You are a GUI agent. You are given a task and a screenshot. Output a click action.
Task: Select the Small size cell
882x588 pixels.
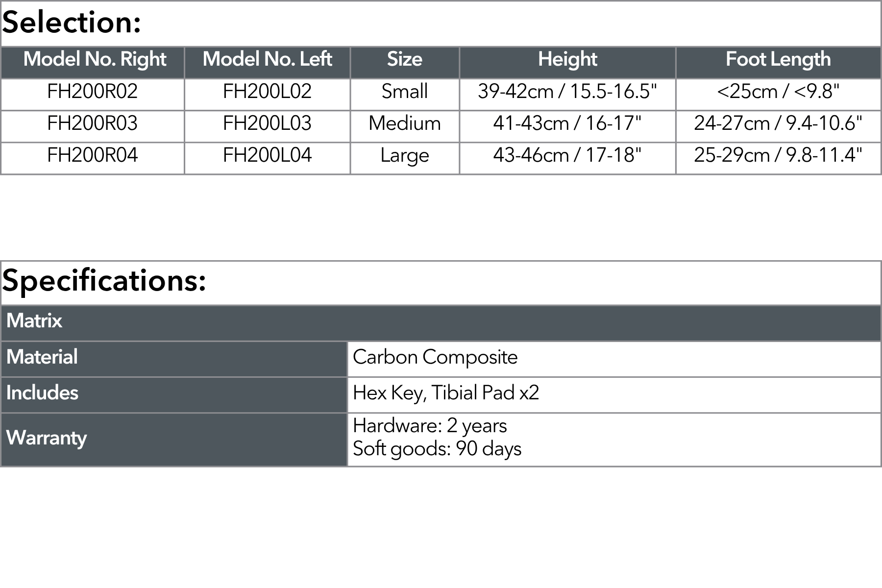[405, 92]
